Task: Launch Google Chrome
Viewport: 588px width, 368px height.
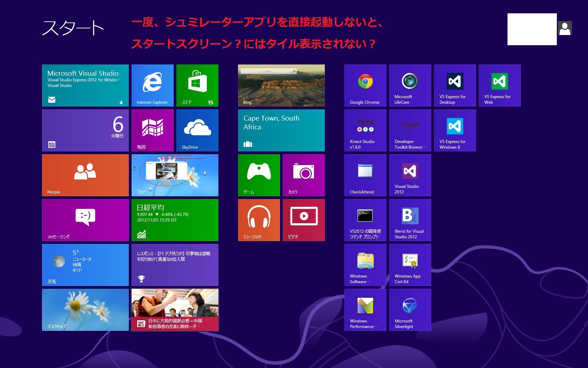Action: pyautogui.click(x=365, y=86)
